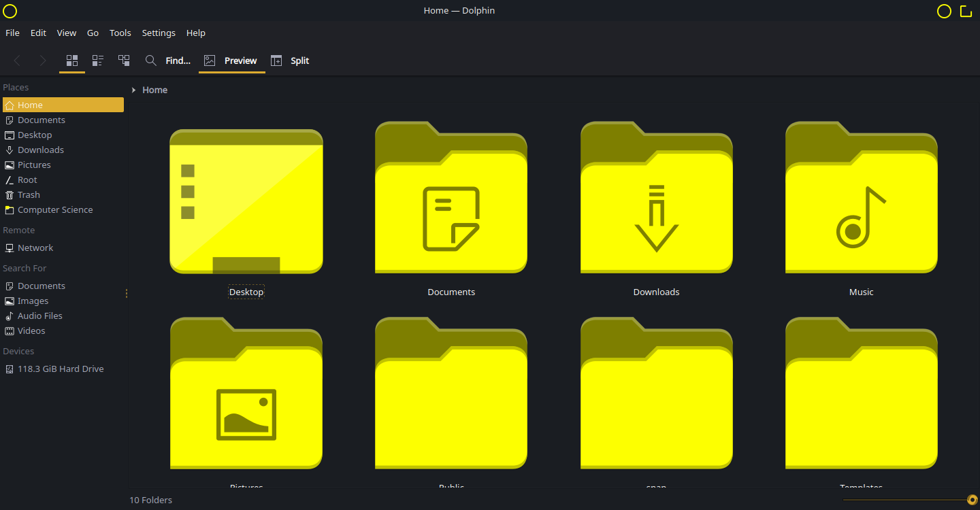Search for Videos in sidebar
Viewport: 980px width, 510px height.
63,330
